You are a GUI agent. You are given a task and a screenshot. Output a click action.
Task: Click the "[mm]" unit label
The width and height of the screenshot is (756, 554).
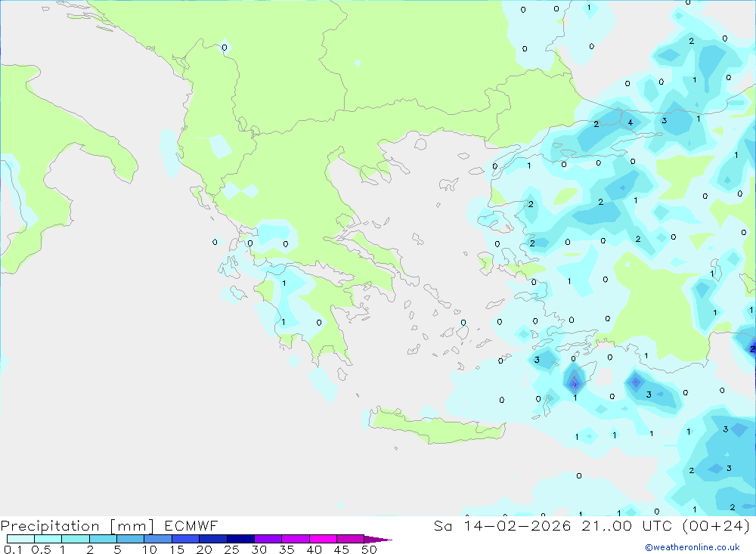[x=132, y=526]
